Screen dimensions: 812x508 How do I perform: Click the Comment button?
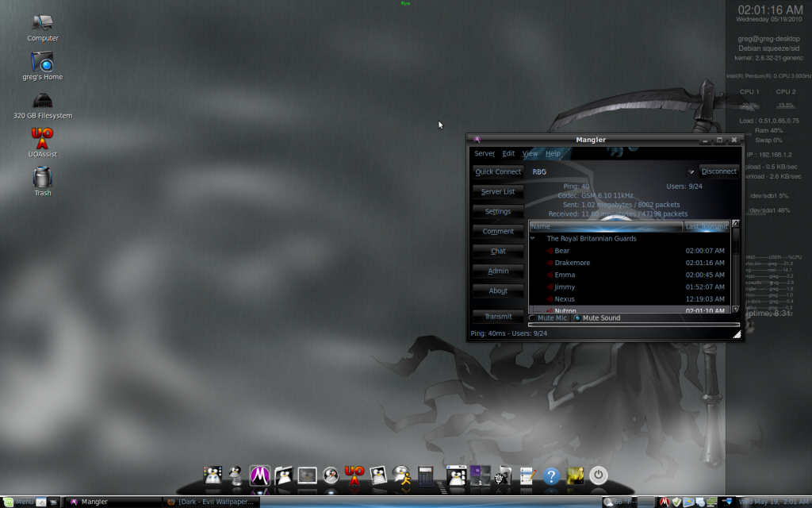tap(498, 231)
